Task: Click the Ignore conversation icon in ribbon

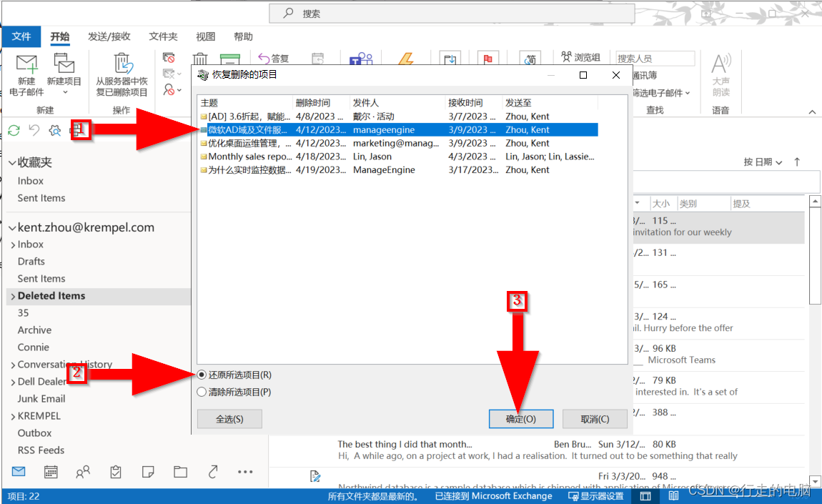Action: coord(169,58)
